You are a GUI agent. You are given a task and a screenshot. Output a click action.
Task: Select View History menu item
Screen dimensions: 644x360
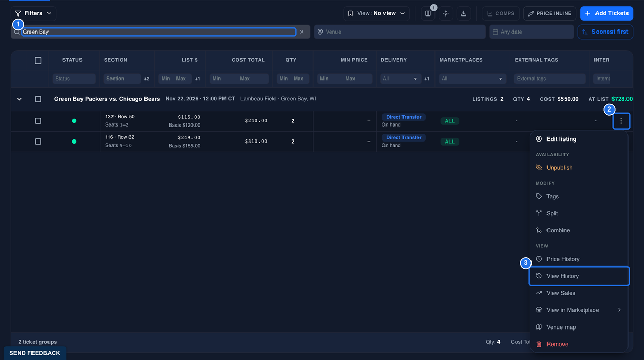click(579, 276)
